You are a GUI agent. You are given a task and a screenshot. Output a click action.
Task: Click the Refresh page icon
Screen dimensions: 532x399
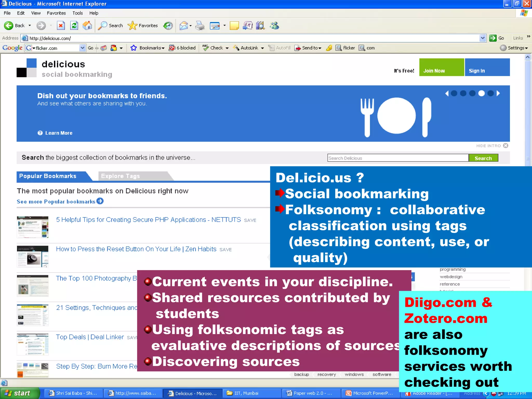click(x=74, y=25)
